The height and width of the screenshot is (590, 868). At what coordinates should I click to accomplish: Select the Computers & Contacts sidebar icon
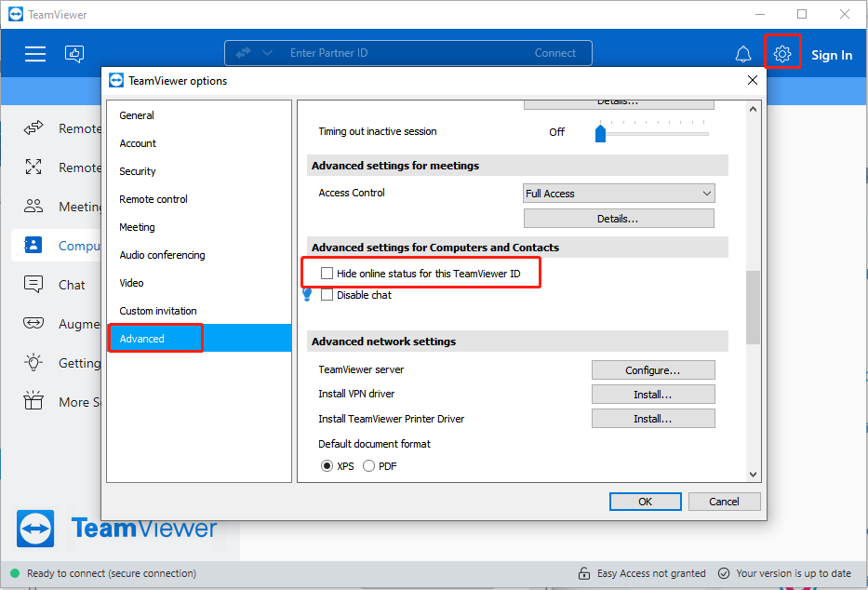pyautogui.click(x=33, y=245)
